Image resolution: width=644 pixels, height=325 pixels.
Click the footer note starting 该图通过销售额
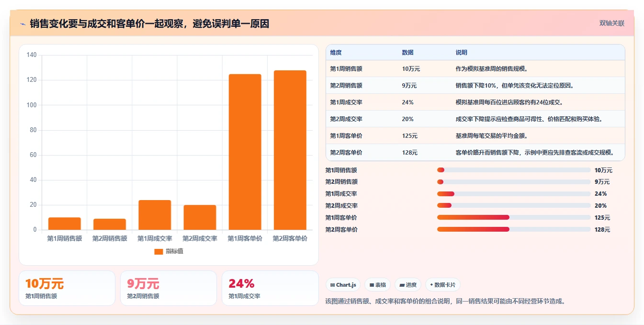(x=446, y=302)
